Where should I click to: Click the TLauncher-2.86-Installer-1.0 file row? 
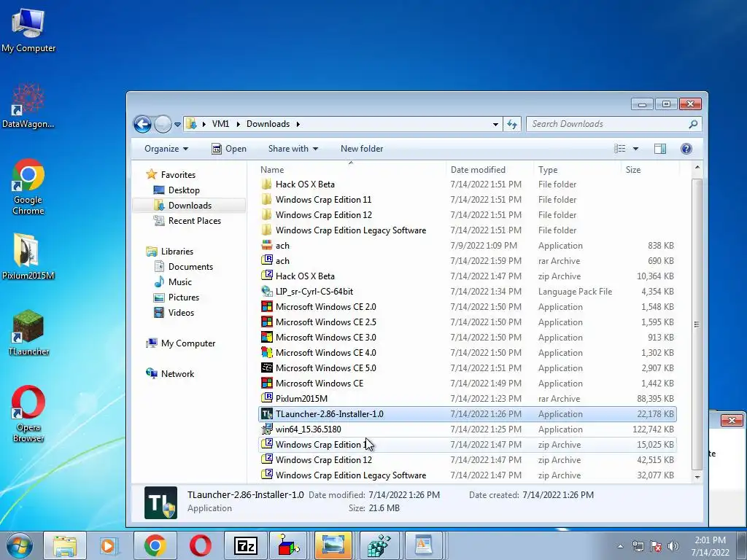pos(468,414)
